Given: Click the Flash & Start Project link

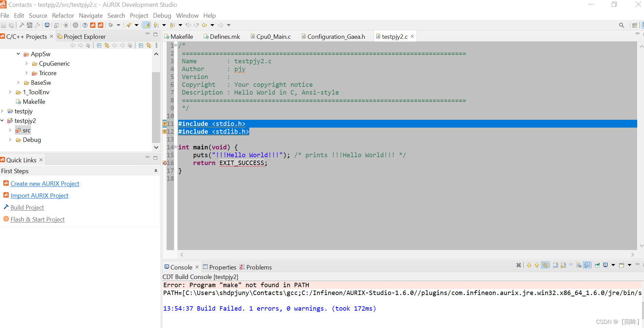Looking at the screenshot, I should click(x=37, y=219).
